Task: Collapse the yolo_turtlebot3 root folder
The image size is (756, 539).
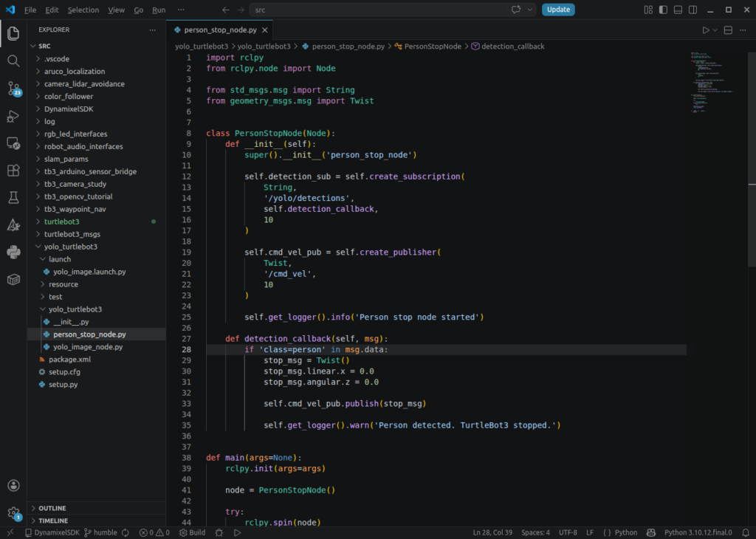Action: click(x=97, y=247)
